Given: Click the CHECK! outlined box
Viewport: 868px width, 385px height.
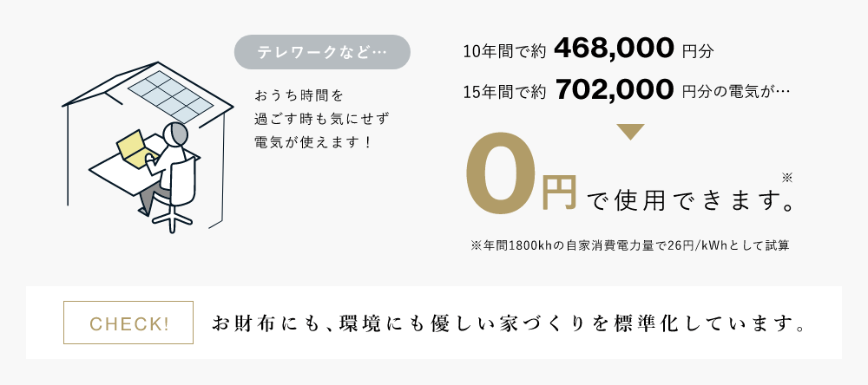Looking at the screenshot, I should 128,323.
